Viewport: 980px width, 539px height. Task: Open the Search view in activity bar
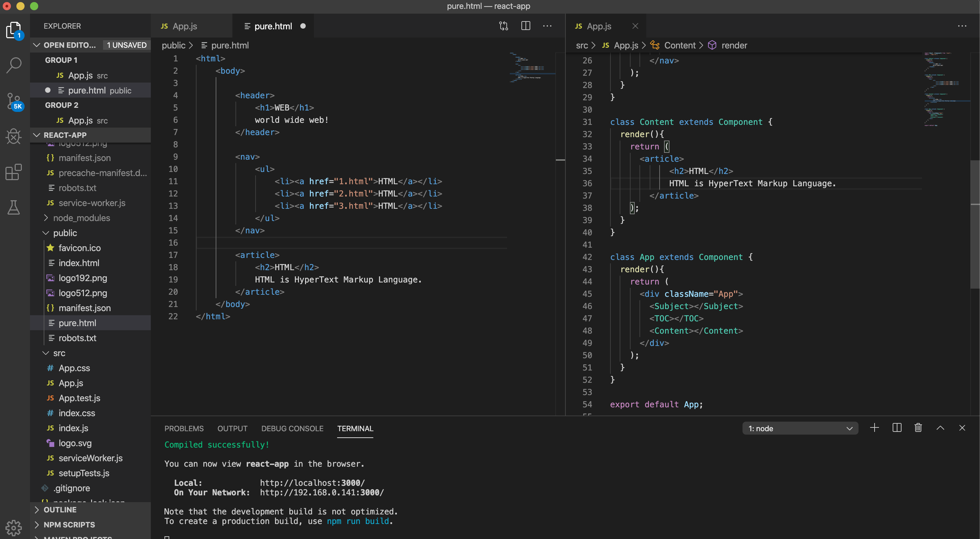click(14, 65)
